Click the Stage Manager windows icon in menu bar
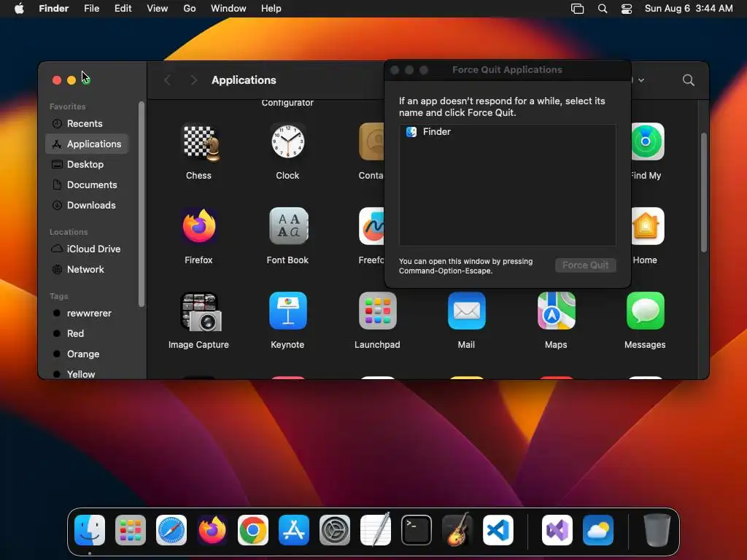747x560 pixels. (578, 9)
